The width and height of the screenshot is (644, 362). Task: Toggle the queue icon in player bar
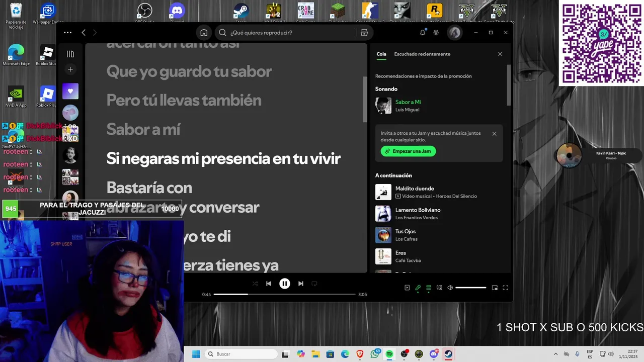pos(429,288)
